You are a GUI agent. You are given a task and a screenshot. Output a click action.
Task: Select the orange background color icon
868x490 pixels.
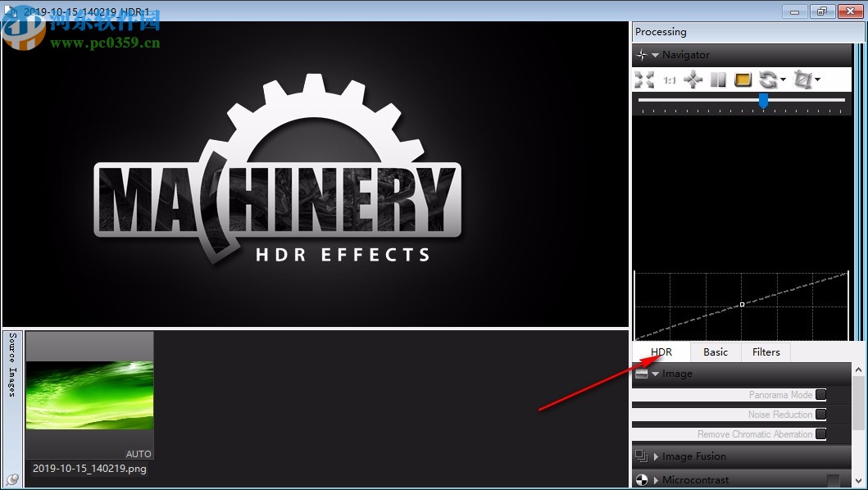(743, 79)
